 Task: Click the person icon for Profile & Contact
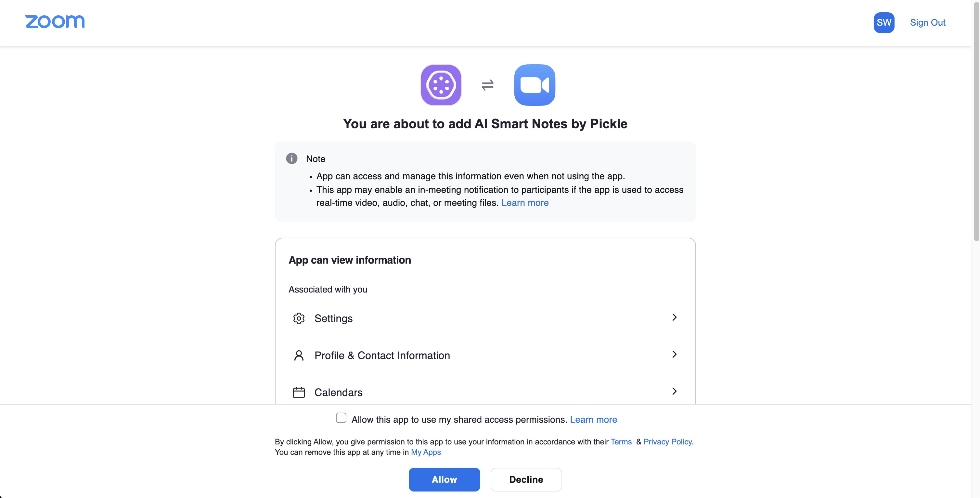(299, 355)
